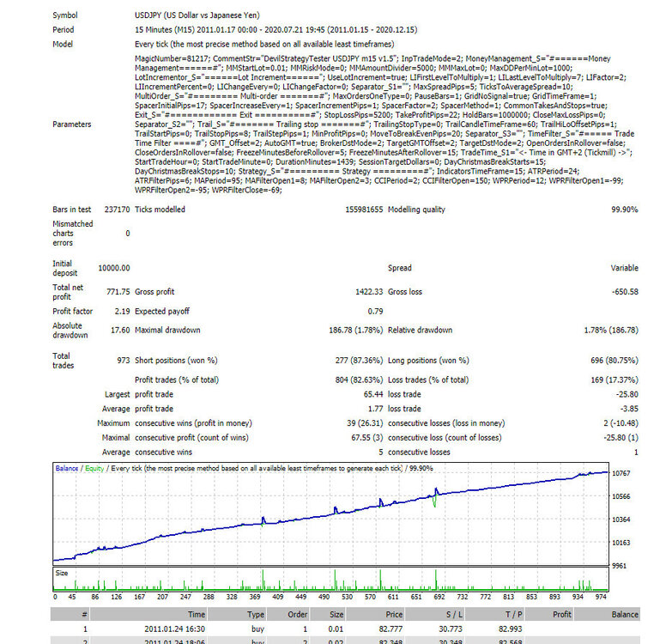Image resolution: width=672 pixels, height=644 pixels.
Task: Click the Initial deposit value 10000.00
Action: [114, 268]
